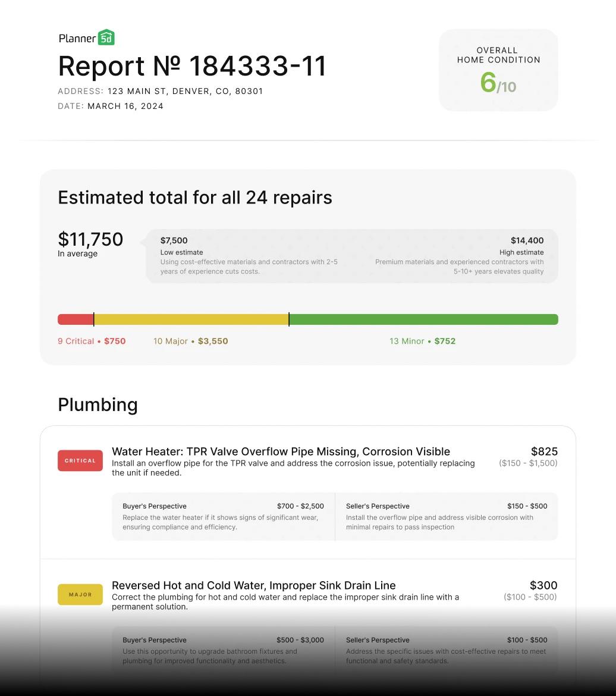Viewport: 616px width, 696px height.
Task: Open the Overall Home Condition 6/10 card
Action: point(498,70)
